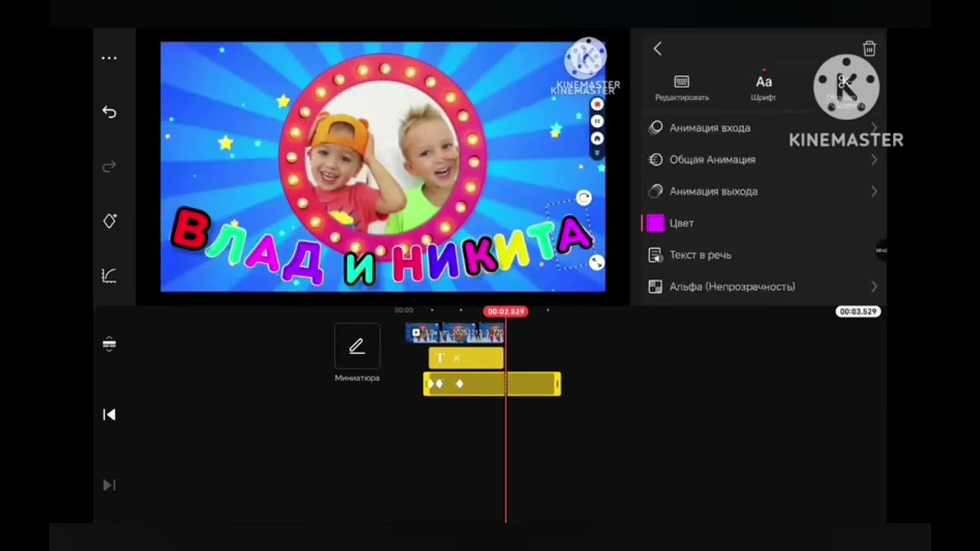
Task: Open the Миниатюра thumbnail editor pencil button
Action: click(x=357, y=346)
